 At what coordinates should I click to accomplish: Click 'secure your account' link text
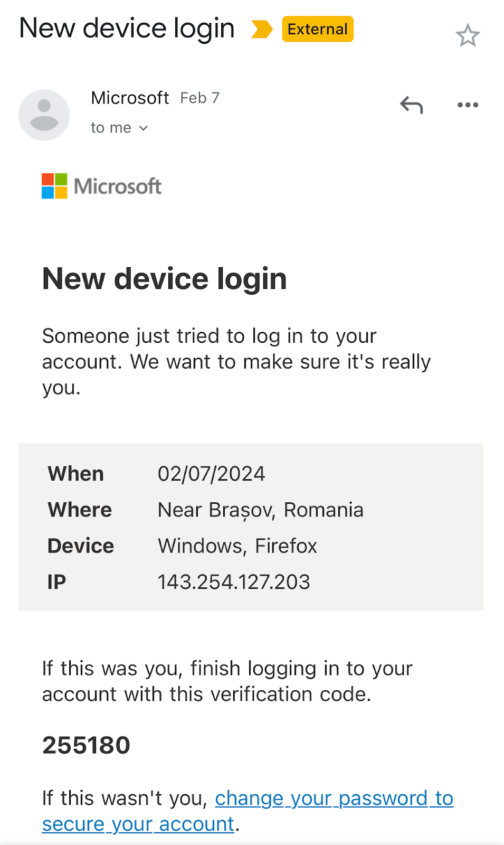(137, 824)
